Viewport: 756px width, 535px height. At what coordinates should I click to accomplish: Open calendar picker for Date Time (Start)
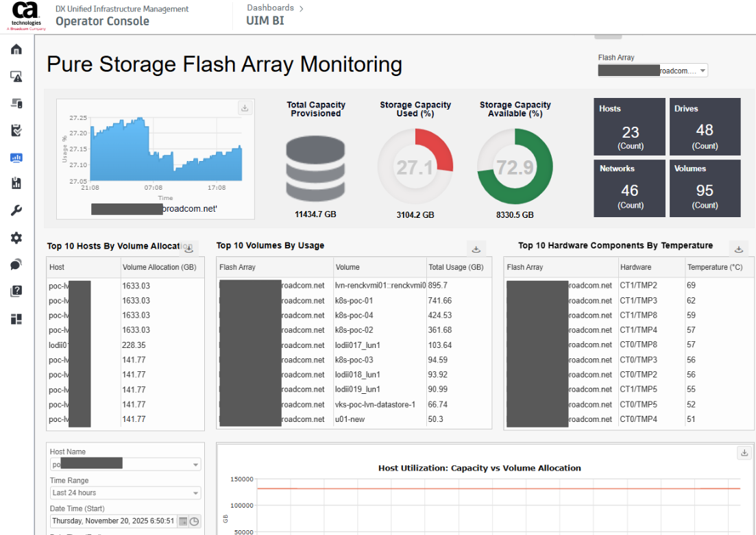[183, 521]
